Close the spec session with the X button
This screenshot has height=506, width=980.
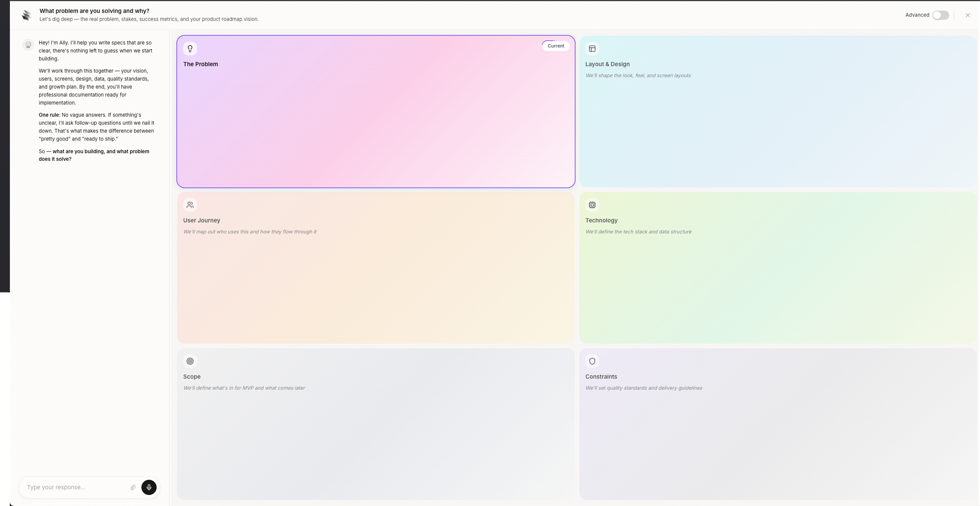967,15
